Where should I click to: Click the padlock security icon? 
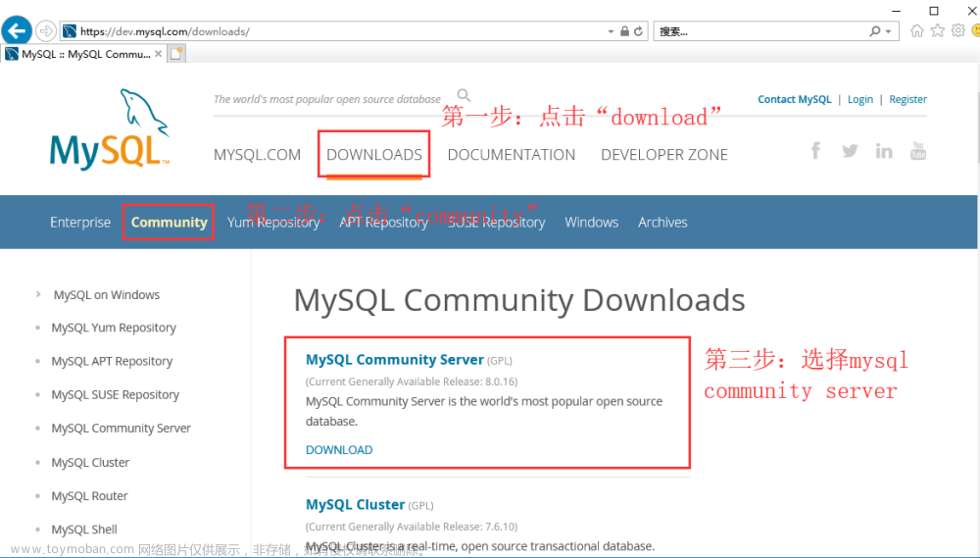(x=624, y=31)
